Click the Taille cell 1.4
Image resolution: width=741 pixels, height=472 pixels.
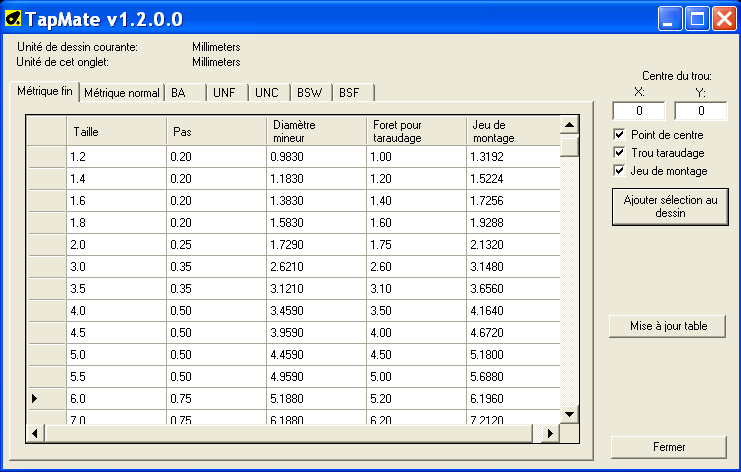[116, 179]
